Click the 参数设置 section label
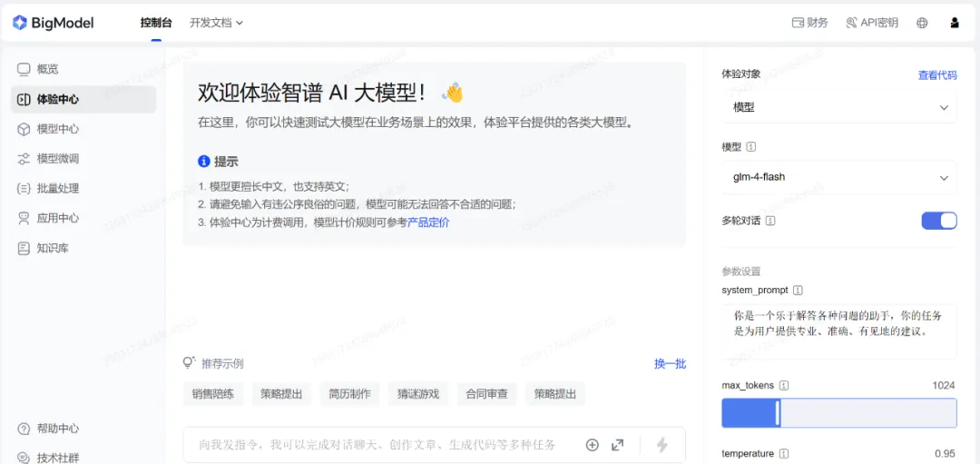Image resolution: width=980 pixels, height=464 pixels. [x=741, y=271]
